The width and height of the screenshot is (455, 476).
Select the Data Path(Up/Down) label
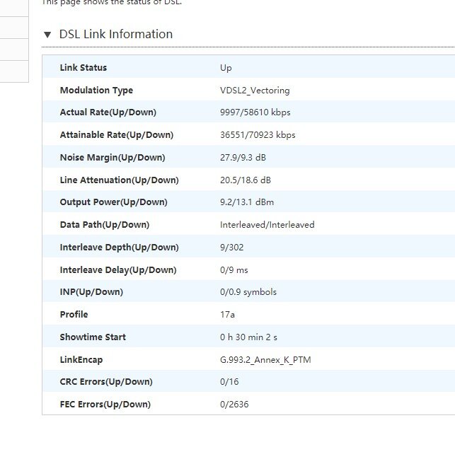click(x=105, y=225)
